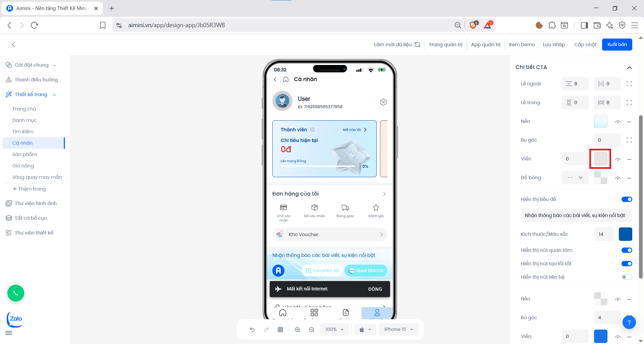
Task: Click the redo arrow in bottom toolbar
Action: click(266, 329)
